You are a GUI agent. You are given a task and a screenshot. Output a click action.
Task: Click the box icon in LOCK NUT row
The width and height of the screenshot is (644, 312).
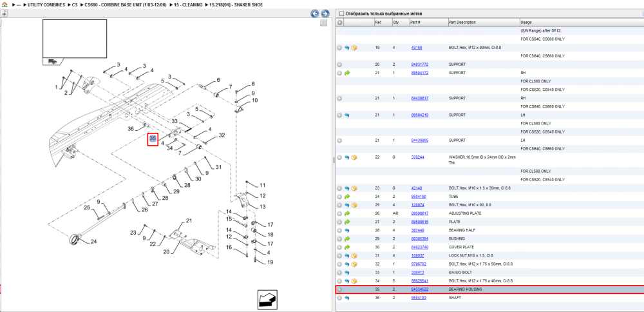click(x=354, y=256)
